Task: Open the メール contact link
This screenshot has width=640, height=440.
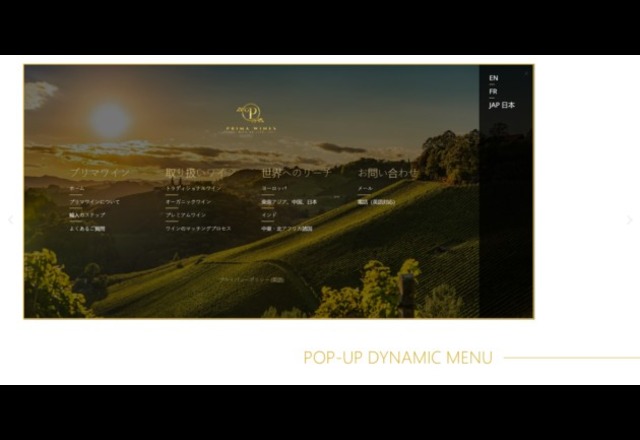Action: [x=365, y=188]
